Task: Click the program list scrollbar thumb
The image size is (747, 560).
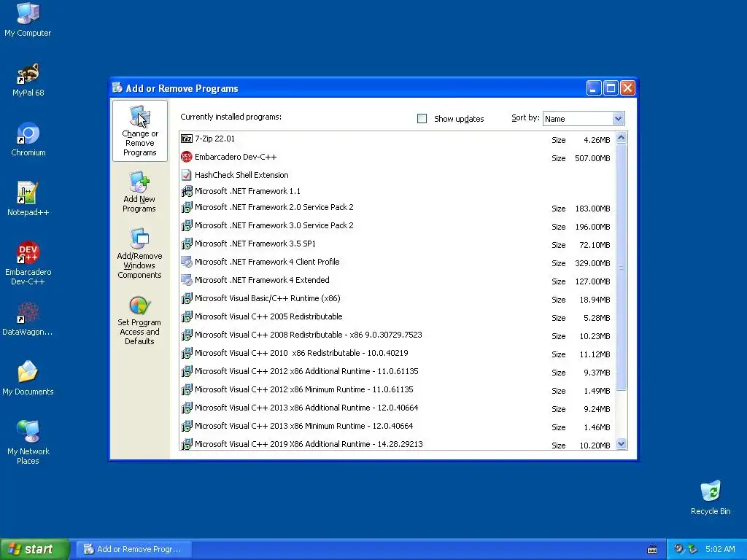Action: (x=621, y=267)
